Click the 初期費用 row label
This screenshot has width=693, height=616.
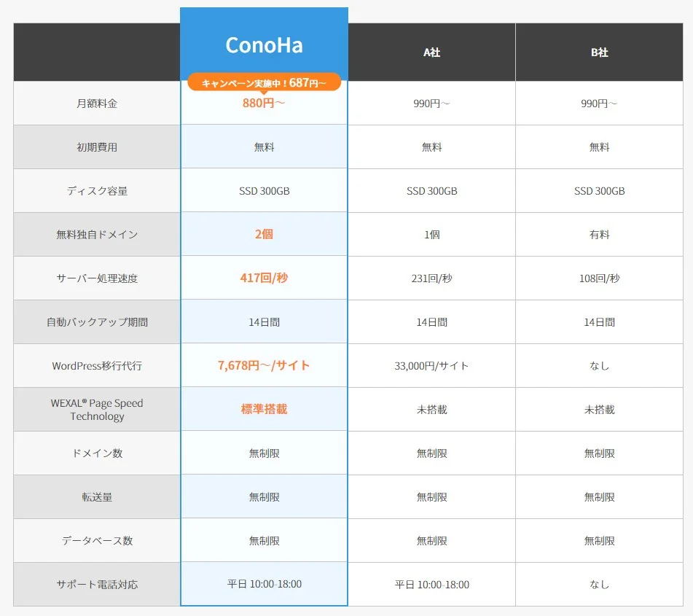(95, 147)
